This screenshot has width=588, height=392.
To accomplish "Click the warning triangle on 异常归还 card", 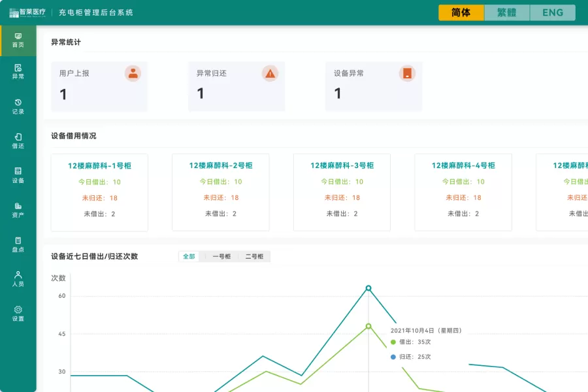I will click(270, 73).
